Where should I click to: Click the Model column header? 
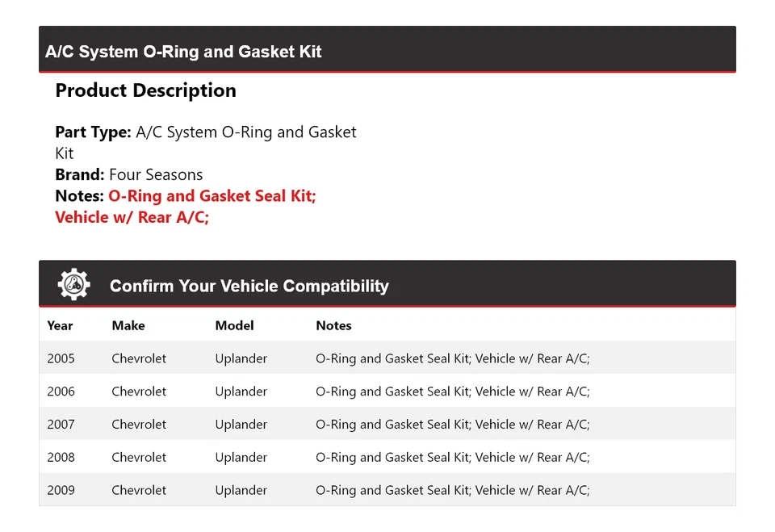coord(234,325)
